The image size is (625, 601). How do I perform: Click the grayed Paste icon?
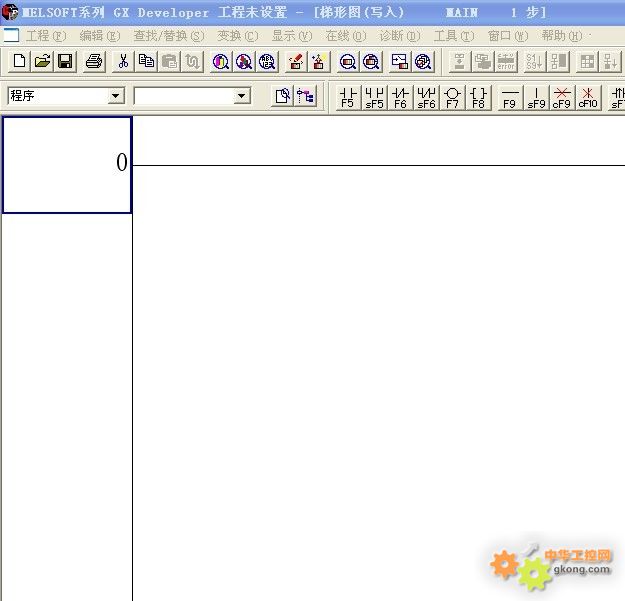point(169,61)
